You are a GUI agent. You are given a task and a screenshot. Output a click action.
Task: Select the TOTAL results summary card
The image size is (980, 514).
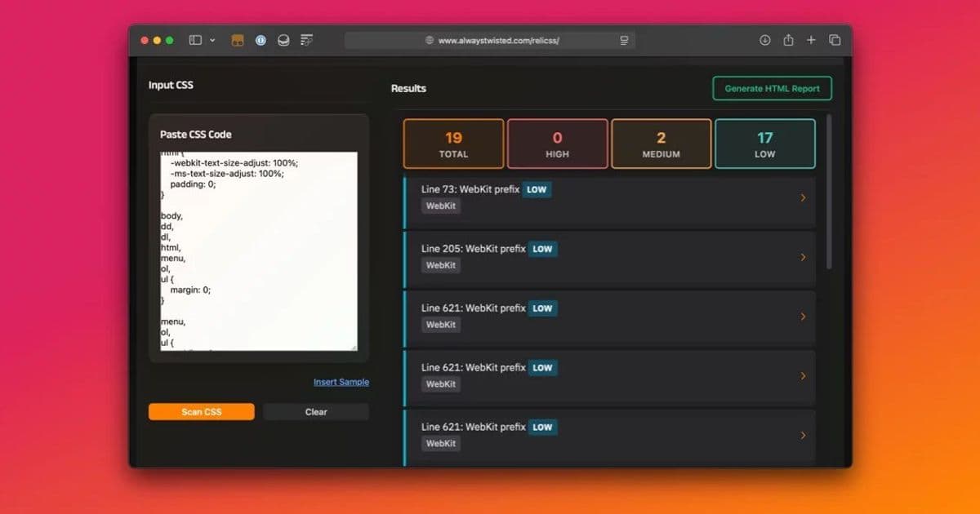pyautogui.click(x=453, y=144)
